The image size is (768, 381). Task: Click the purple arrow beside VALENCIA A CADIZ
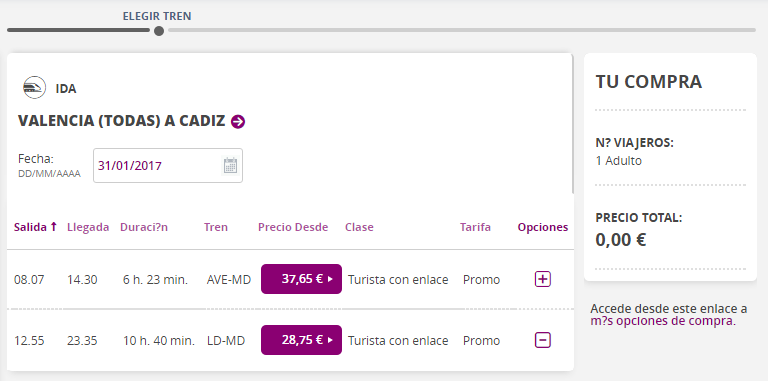pos(238,121)
